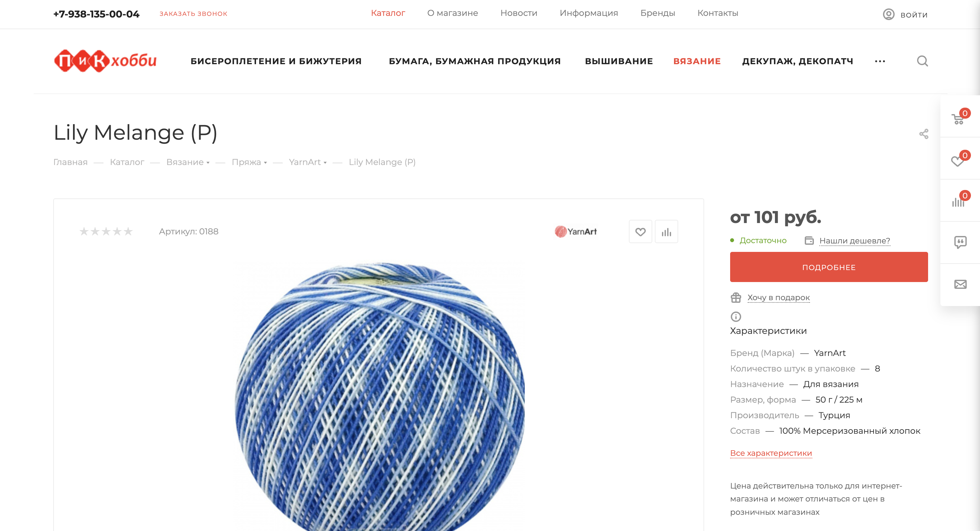Screen dimensions: 980x531
Task: Open the shopping cart sidebar icon
Action: click(x=958, y=119)
